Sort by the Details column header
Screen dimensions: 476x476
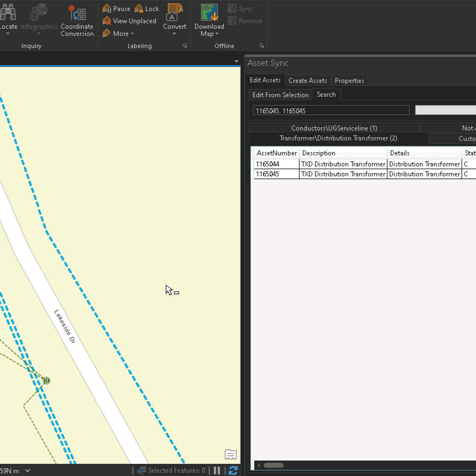coord(425,153)
